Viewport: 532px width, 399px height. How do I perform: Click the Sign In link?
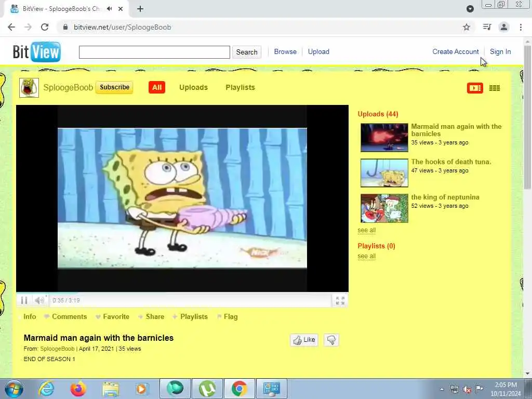tap(500, 51)
